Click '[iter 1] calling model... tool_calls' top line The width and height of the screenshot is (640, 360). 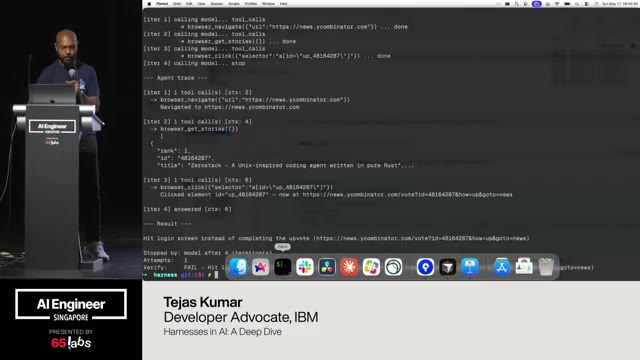(204, 19)
